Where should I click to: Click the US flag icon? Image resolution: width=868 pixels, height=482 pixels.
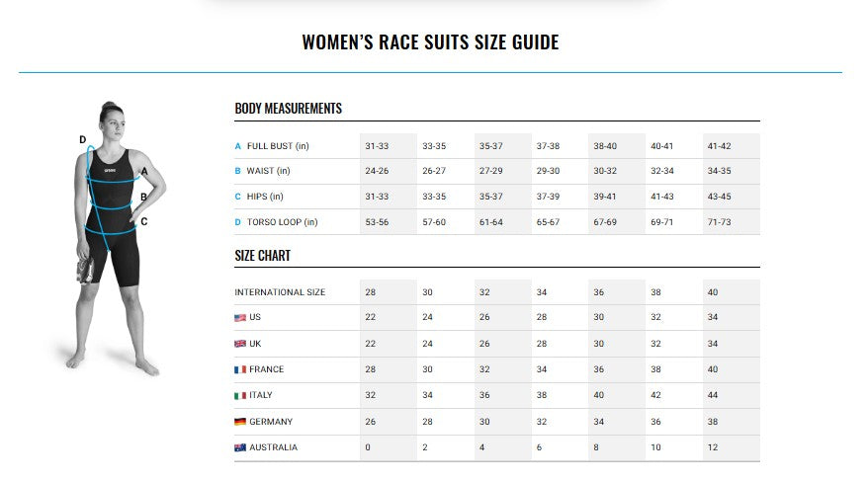(239, 318)
